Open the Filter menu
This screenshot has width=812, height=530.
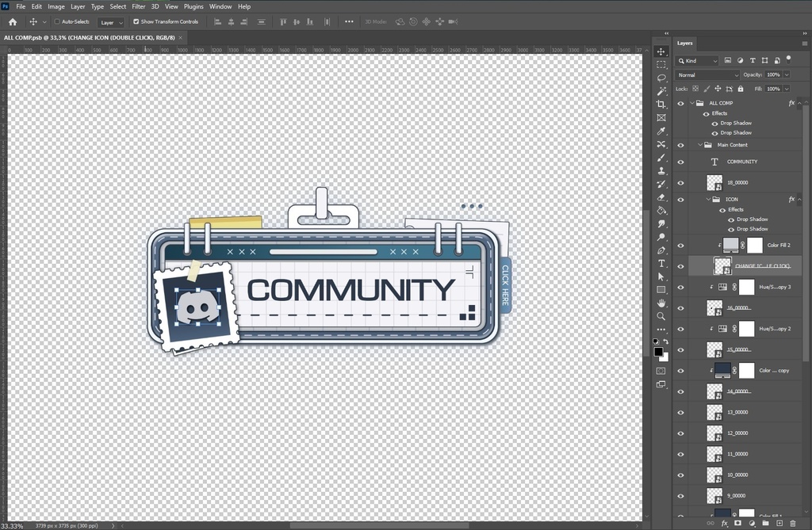138,6
